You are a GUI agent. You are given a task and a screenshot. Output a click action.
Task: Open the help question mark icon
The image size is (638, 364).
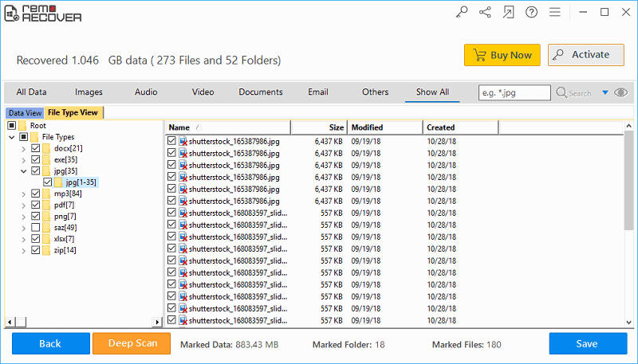(x=531, y=13)
